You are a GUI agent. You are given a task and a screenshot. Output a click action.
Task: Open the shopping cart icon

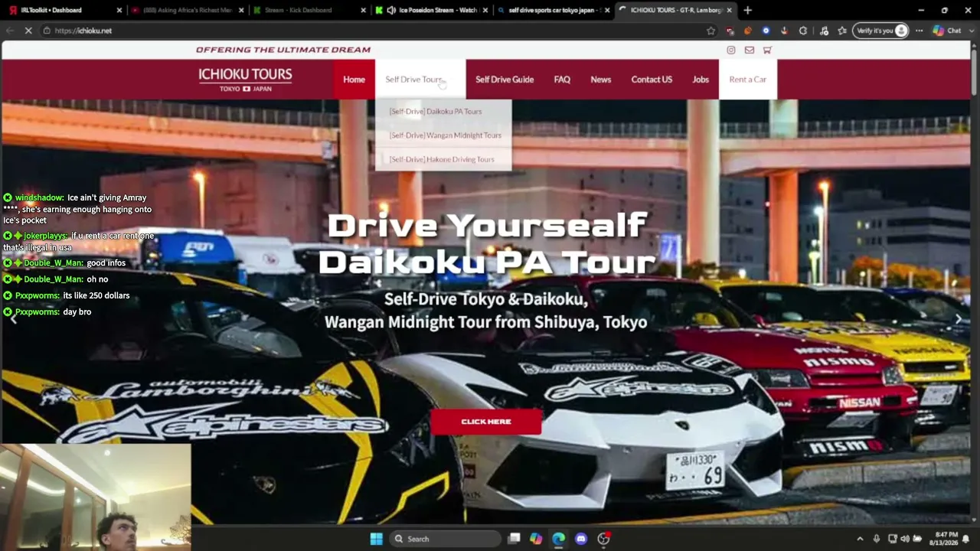click(x=767, y=50)
